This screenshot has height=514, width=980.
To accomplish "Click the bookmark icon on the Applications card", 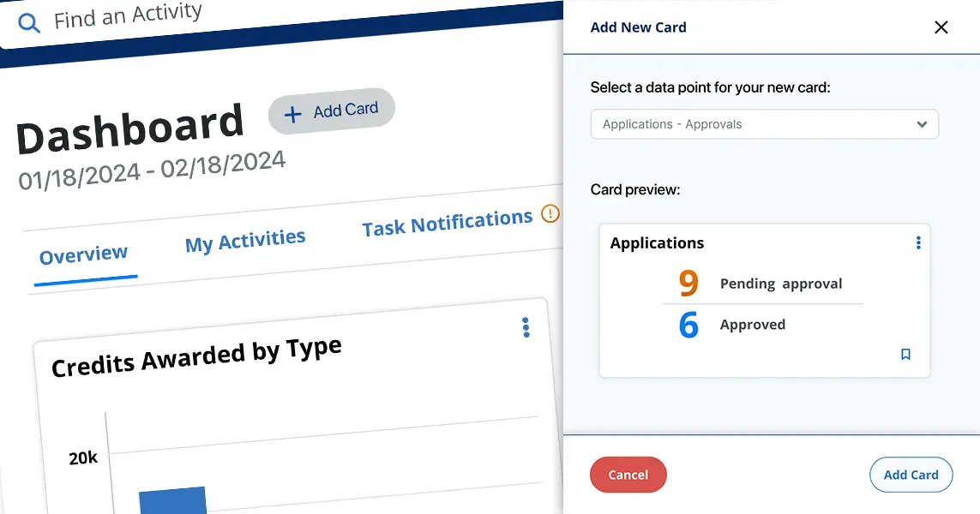I will click(905, 355).
